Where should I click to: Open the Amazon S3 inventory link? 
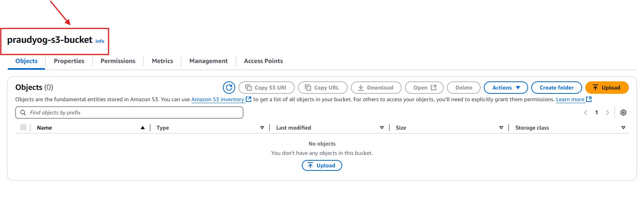[218, 100]
